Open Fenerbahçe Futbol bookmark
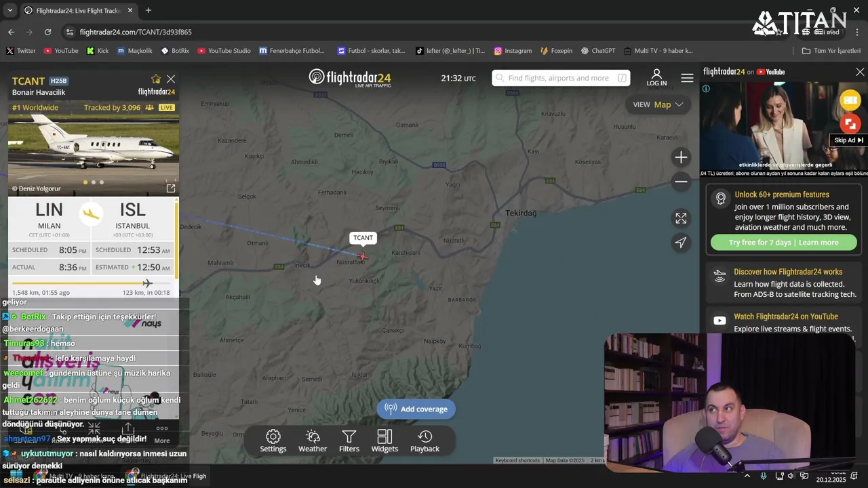 click(292, 51)
